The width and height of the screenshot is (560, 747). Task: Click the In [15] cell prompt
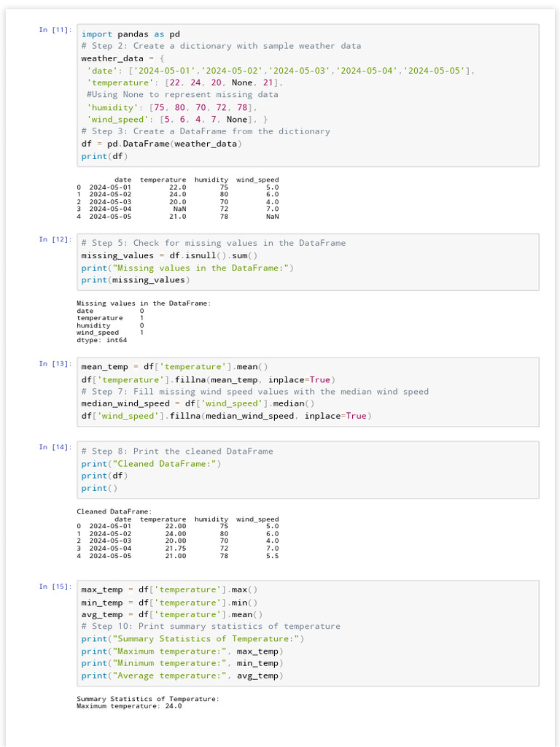pos(55,587)
